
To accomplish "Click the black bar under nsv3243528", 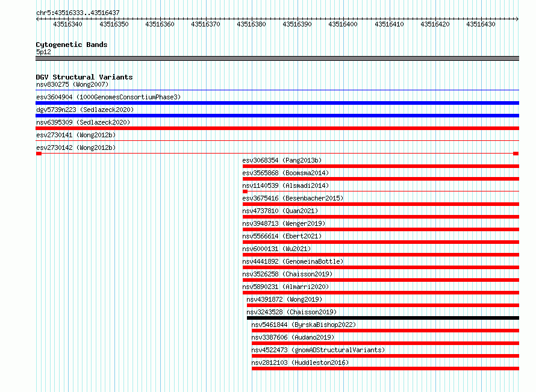I will tap(383, 318).
